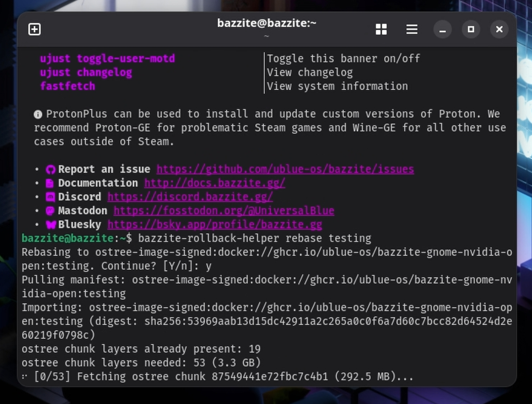The height and width of the screenshot is (404, 532).
Task: Minimize the terminal window
Action: coord(443,30)
